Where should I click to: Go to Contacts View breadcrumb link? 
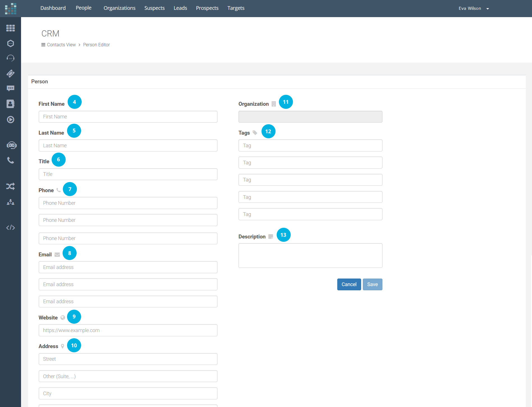[x=61, y=45]
